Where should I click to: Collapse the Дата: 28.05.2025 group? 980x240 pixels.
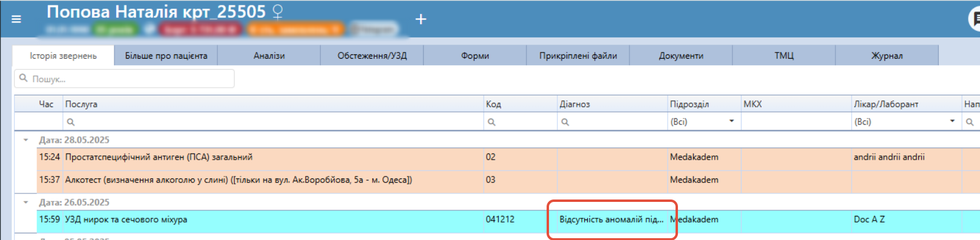pos(25,140)
